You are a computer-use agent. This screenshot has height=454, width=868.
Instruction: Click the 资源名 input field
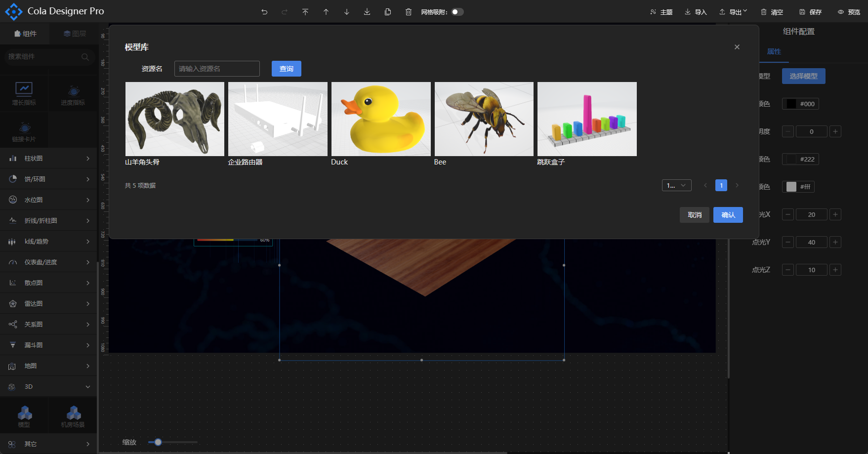tap(217, 69)
